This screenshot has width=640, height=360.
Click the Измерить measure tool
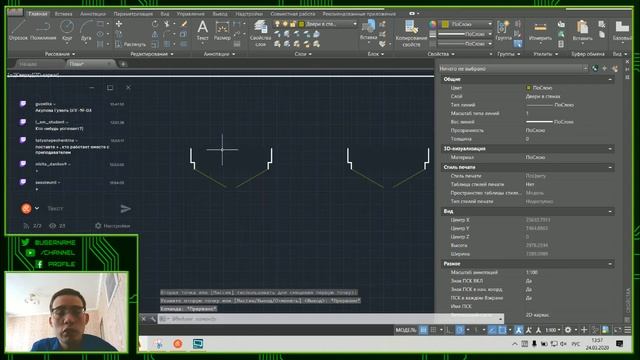(540, 30)
